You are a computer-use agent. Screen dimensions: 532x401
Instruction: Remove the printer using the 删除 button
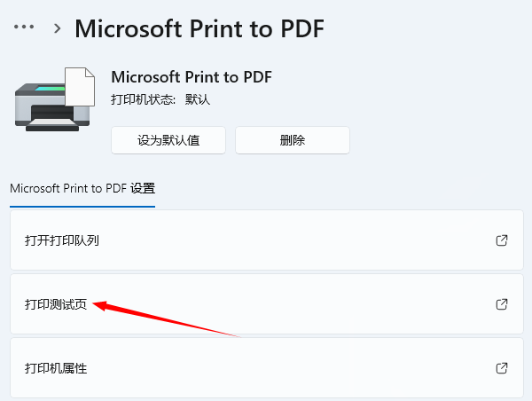293,140
